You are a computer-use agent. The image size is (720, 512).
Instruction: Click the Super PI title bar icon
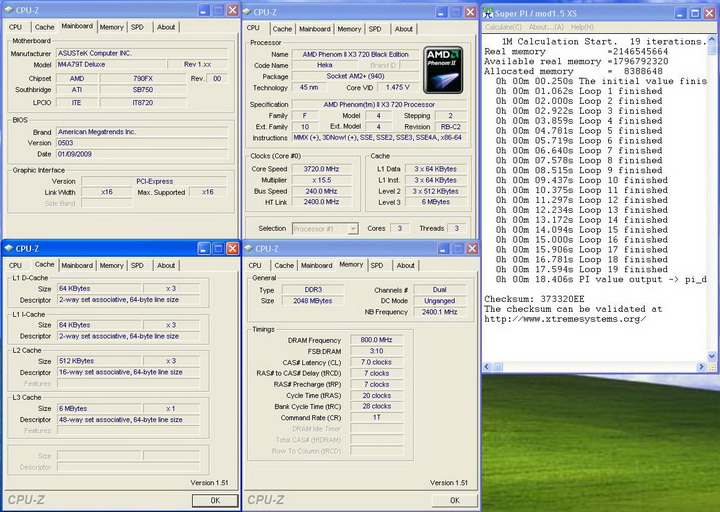pyautogui.click(x=488, y=13)
